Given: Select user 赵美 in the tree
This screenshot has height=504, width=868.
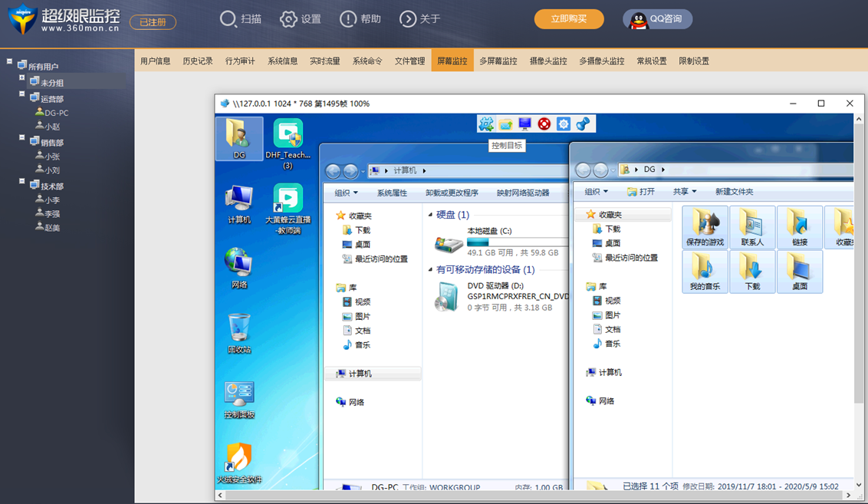Looking at the screenshot, I should pos(48,227).
